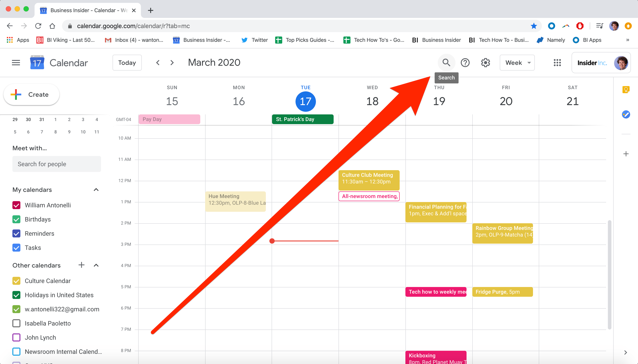Open the Support help question-mark icon
638x364 pixels.
coord(465,62)
